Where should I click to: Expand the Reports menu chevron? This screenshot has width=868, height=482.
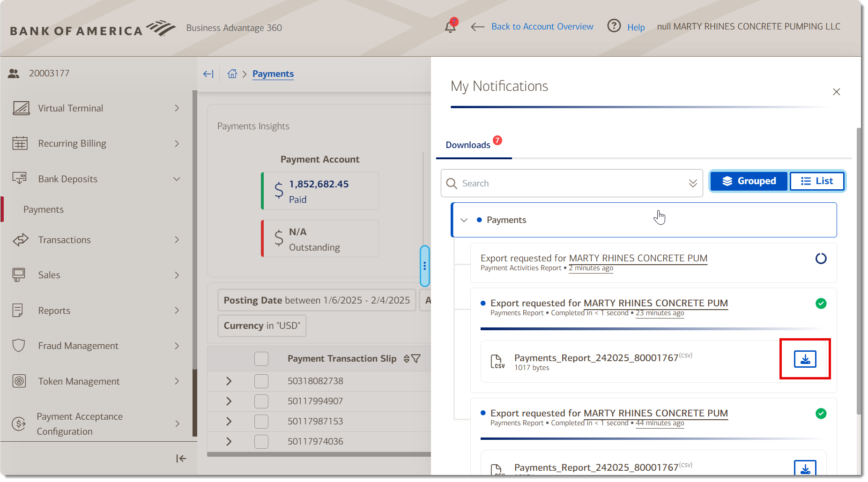pyautogui.click(x=177, y=310)
